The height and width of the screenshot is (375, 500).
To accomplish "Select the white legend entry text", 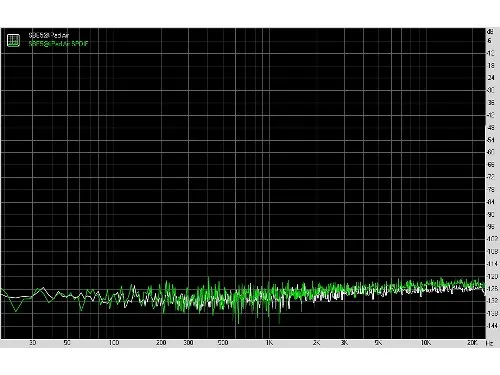I will [49, 35].
